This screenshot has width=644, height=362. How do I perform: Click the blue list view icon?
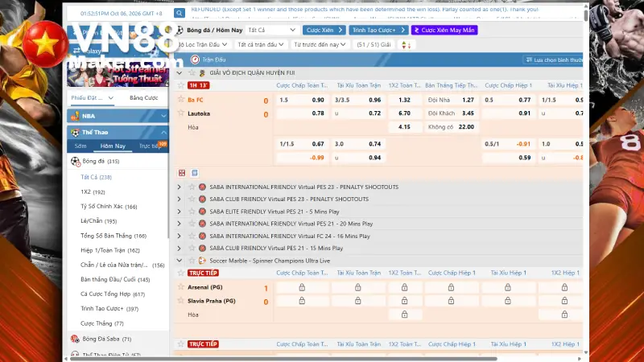coord(195,173)
